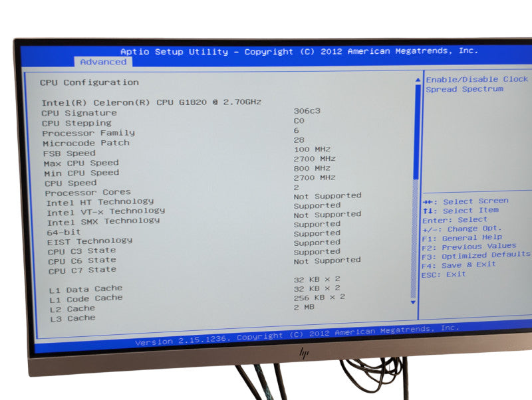Select the CPU C6 State row

194,256
